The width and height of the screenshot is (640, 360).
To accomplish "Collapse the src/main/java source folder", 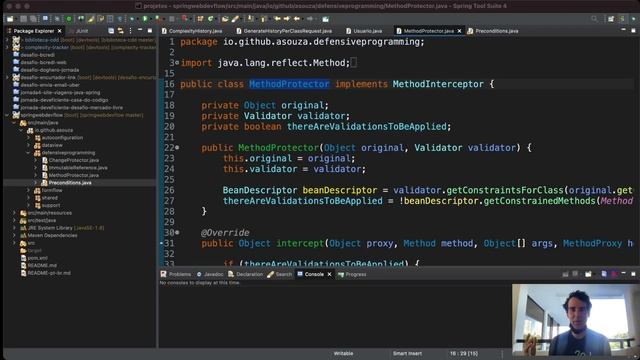I will 14,123.
